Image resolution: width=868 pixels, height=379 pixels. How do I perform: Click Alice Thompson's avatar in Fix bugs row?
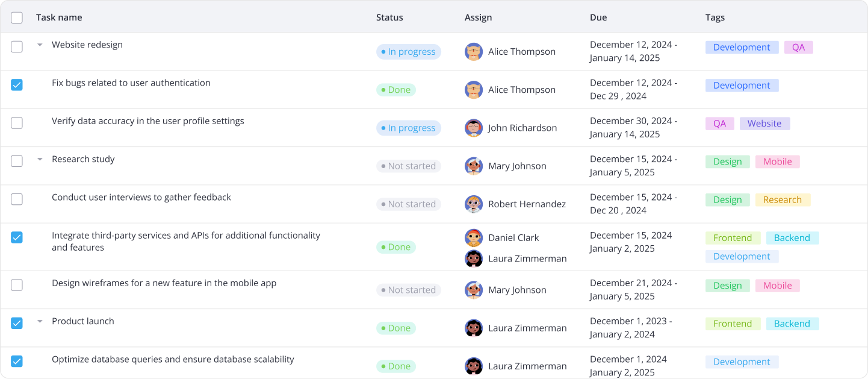pos(474,90)
